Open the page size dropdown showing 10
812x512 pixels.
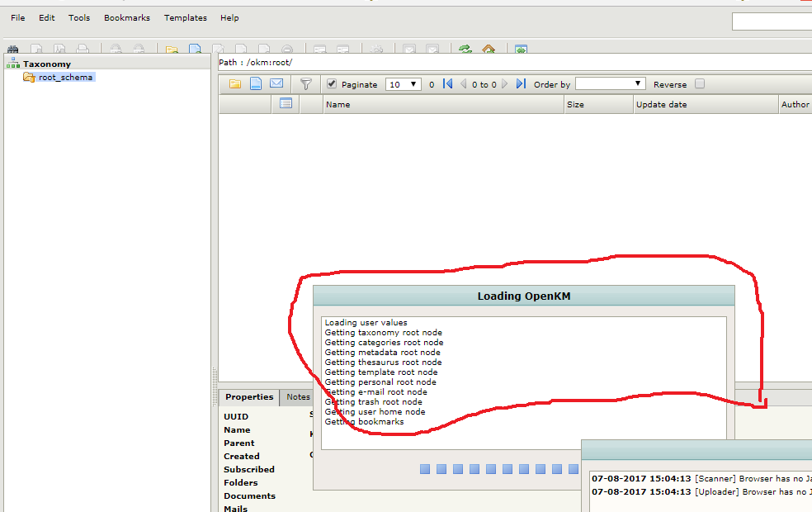(x=404, y=84)
